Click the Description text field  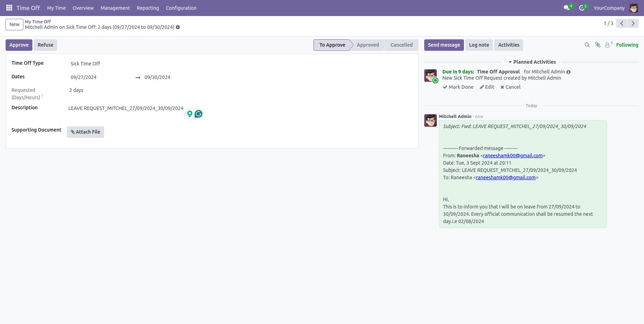tap(126, 108)
